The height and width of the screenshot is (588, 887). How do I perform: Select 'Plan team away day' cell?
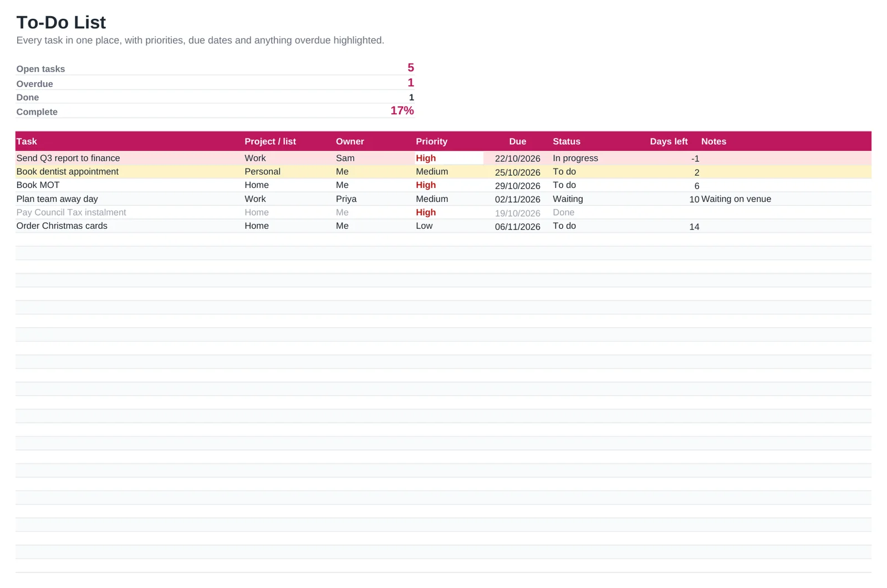point(57,199)
